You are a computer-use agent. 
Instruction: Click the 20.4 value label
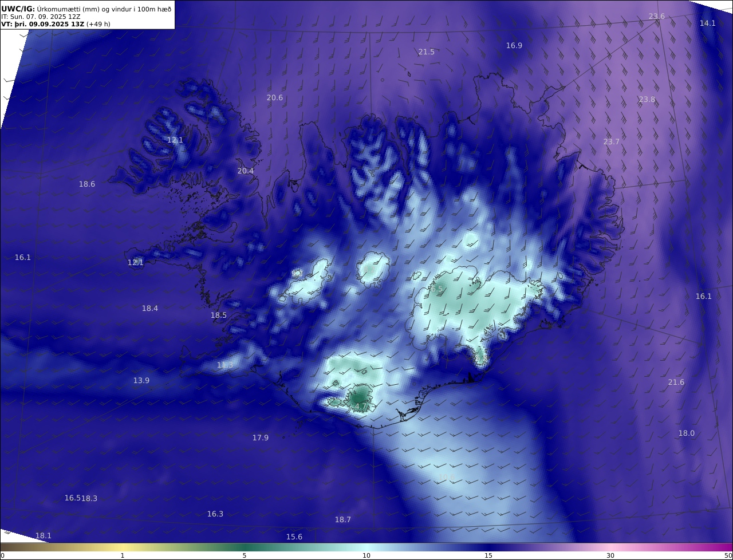point(246,171)
